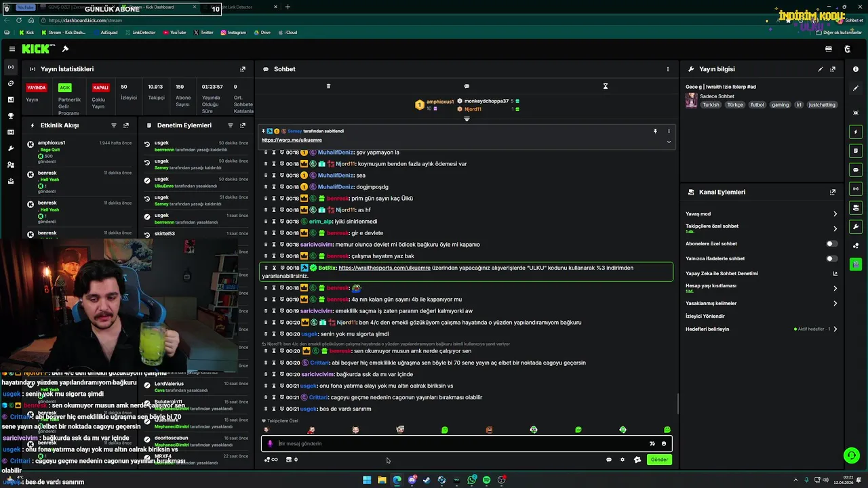Expand Takipçilere özel sohbet options
868x488 pixels.
(x=835, y=229)
